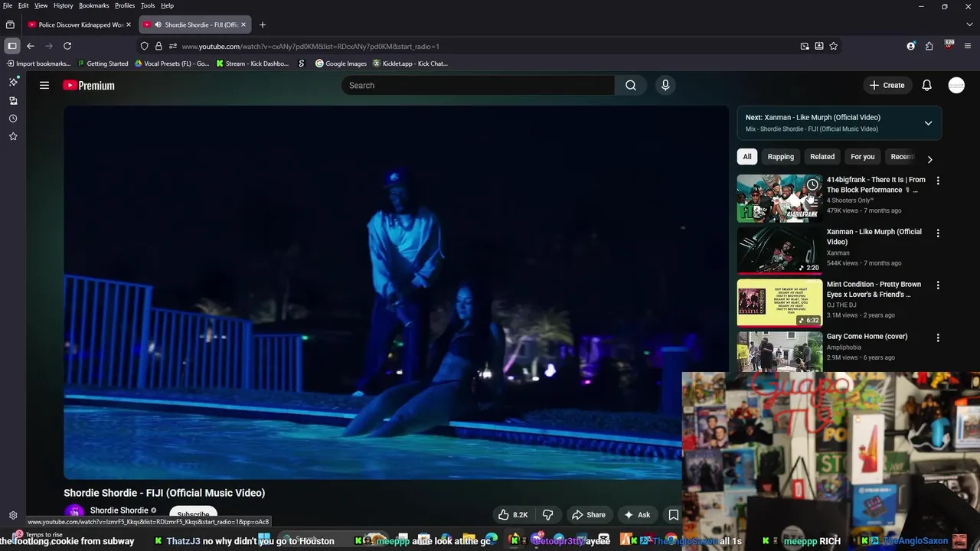Show more filter chips with right arrow

929,159
